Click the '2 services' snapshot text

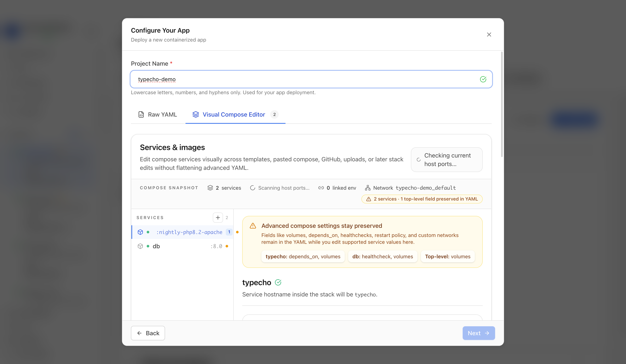pyautogui.click(x=228, y=188)
